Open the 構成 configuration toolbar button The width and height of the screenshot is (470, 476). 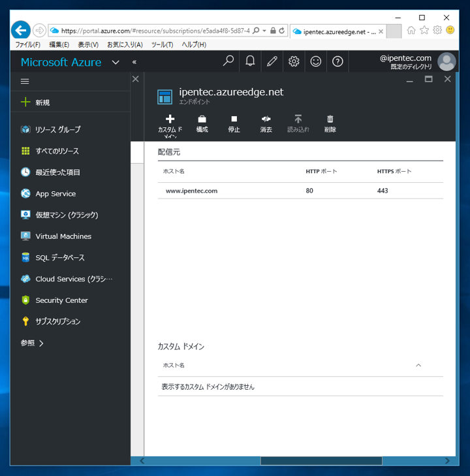pyautogui.click(x=202, y=124)
